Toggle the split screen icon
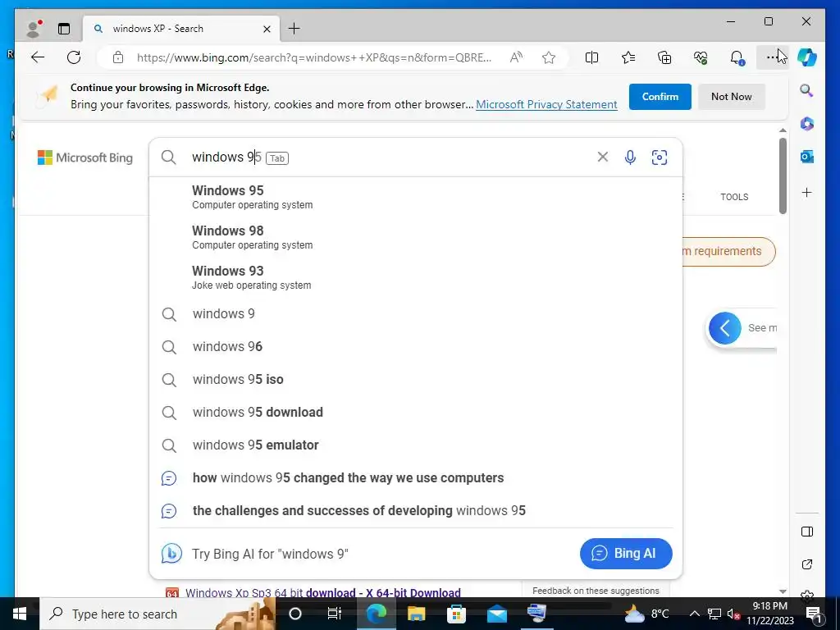The height and width of the screenshot is (630, 840). tap(592, 57)
